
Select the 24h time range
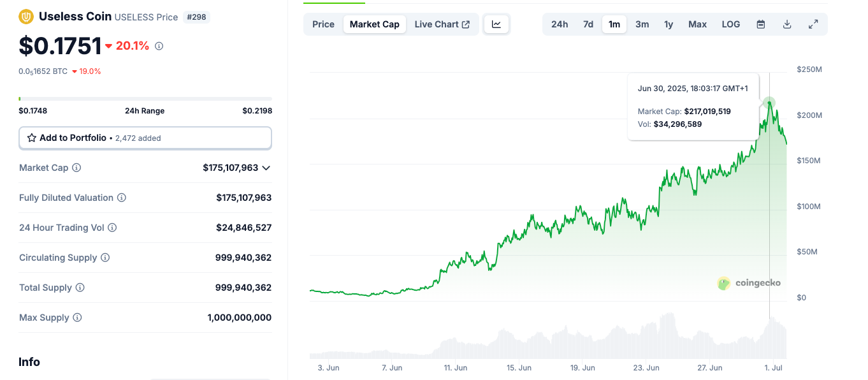coord(559,24)
